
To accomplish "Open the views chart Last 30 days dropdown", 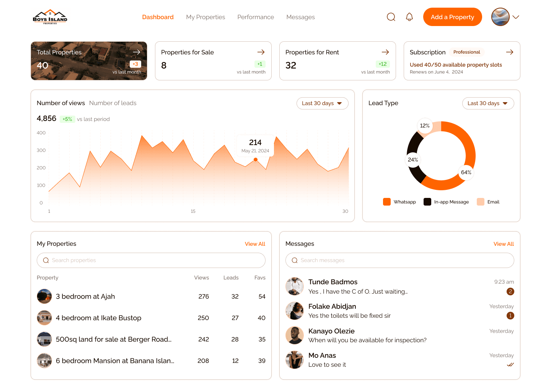I will pos(323,103).
